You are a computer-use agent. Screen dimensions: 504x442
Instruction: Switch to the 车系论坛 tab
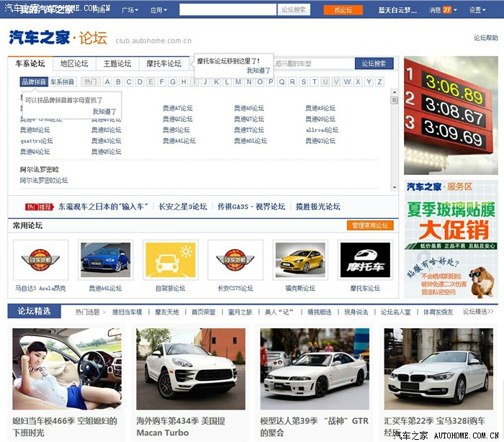coord(30,63)
